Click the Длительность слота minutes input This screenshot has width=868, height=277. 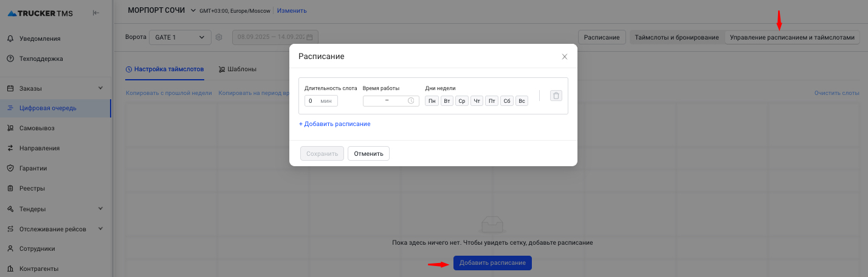pyautogui.click(x=312, y=101)
